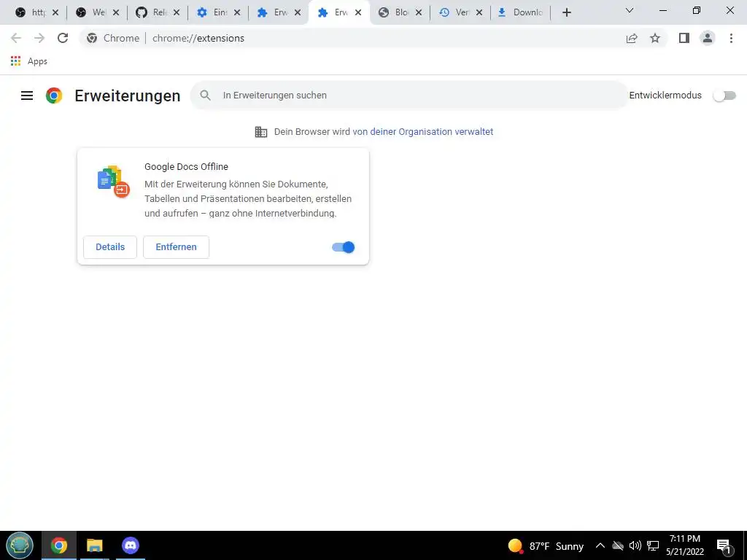Click the Google Docs Offline title text

click(x=186, y=167)
